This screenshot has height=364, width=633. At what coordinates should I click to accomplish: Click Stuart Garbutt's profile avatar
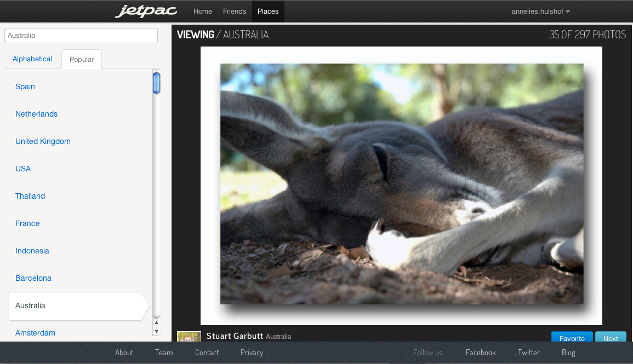pyautogui.click(x=189, y=336)
